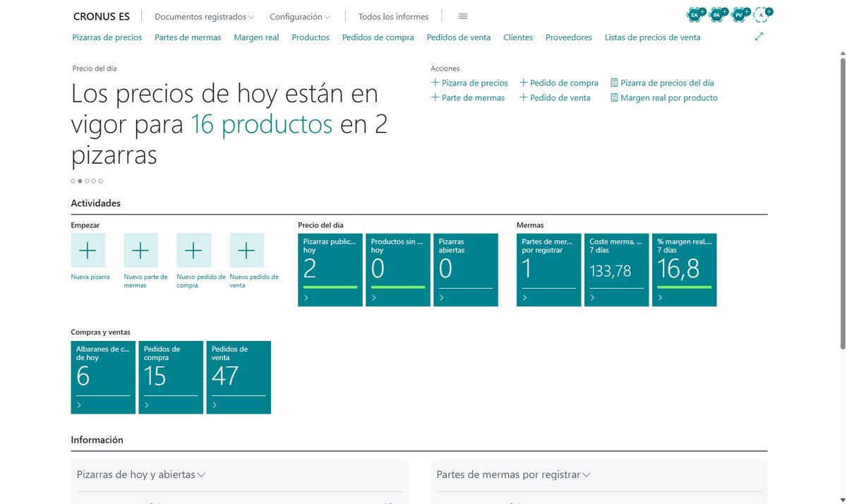Click plus icon for Pedido de compra action

point(523,83)
